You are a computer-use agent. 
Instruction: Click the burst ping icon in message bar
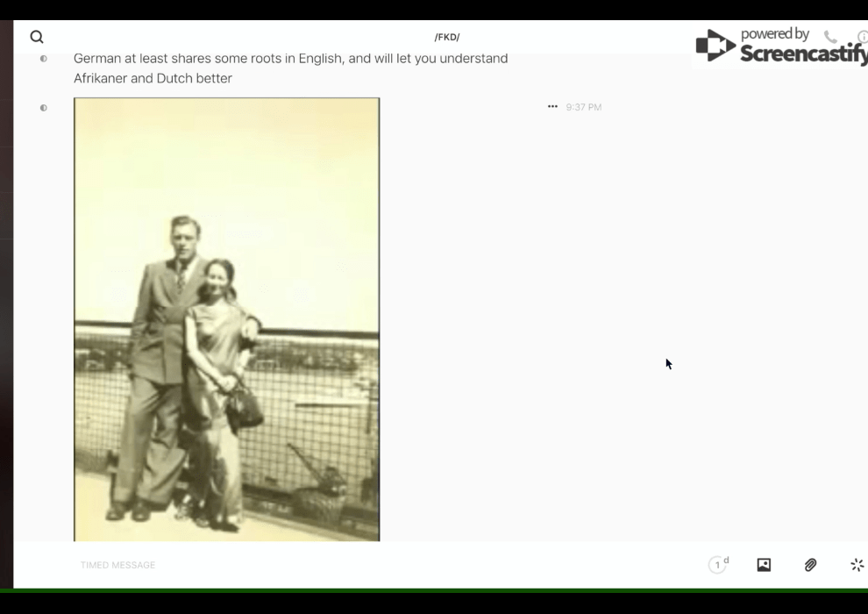[857, 565]
